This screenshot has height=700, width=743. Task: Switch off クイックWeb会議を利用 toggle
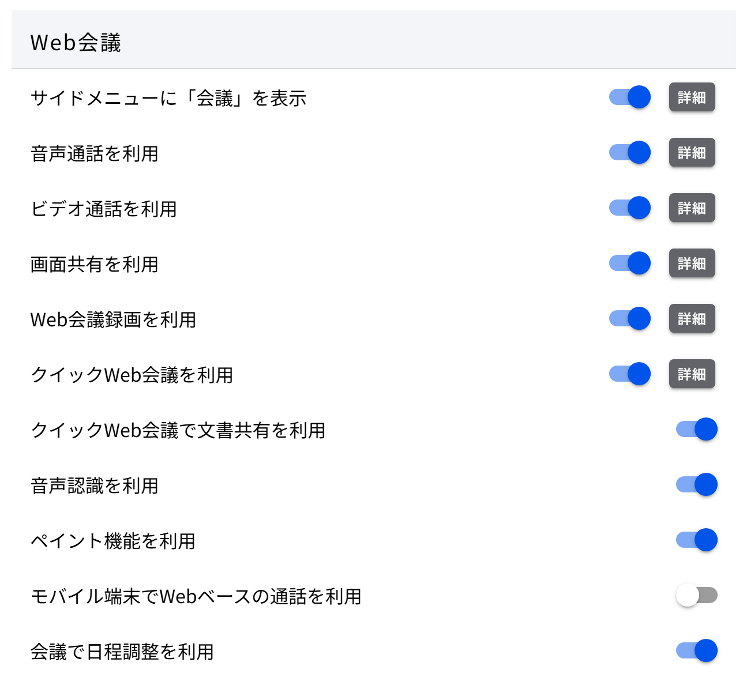coord(630,374)
